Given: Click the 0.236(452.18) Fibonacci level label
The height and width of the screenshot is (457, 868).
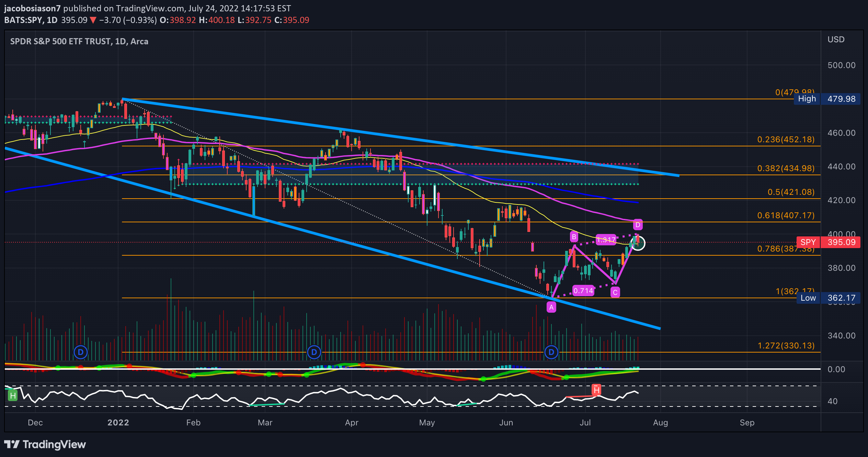Looking at the screenshot, I should click(x=786, y=140).
